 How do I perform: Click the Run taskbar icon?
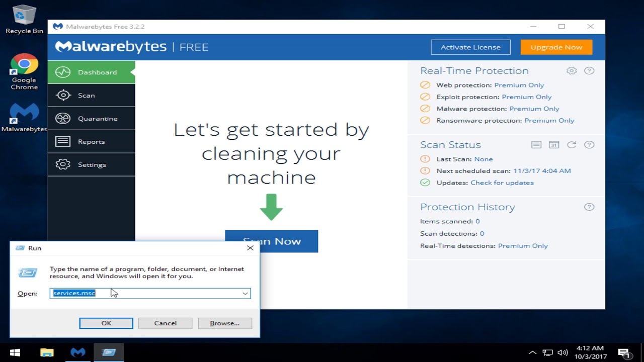[109, 352]
